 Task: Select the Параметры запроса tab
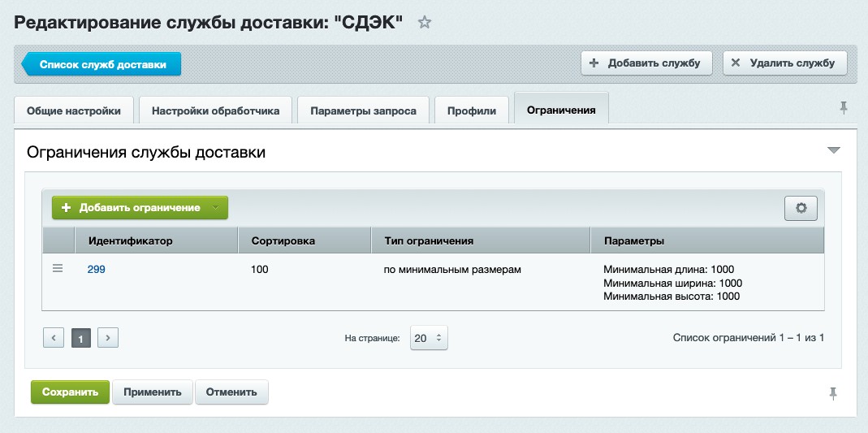(364, 110)
